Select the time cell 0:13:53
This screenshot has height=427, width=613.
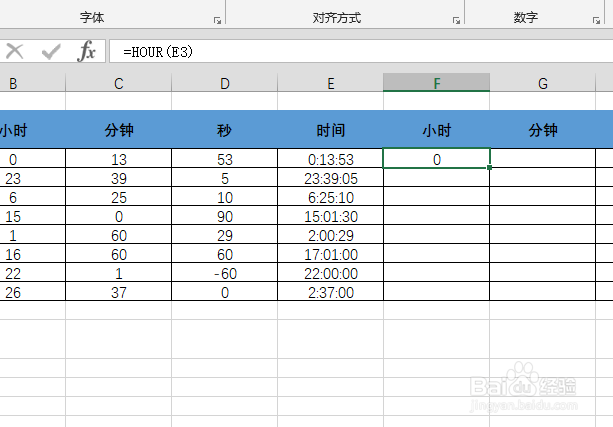(x=331, y=159)
